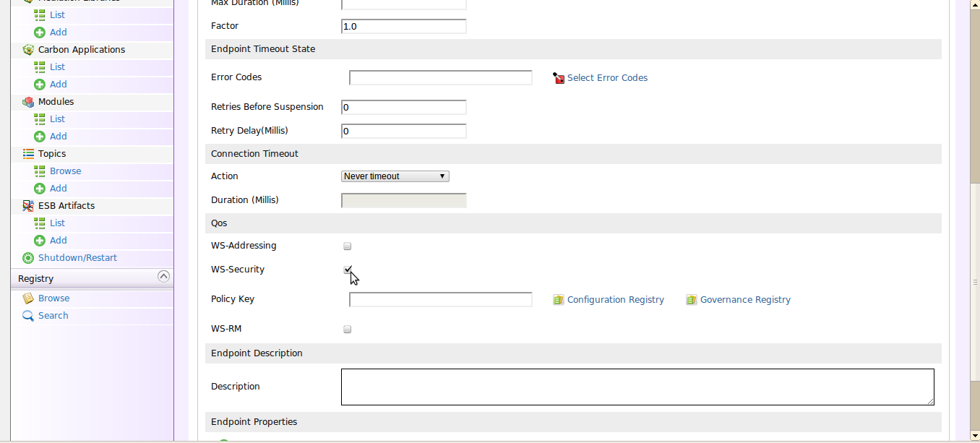Open the Never timeout Action dropdown
The width and height of the screenshot is (980, 443).
point(395,176)
